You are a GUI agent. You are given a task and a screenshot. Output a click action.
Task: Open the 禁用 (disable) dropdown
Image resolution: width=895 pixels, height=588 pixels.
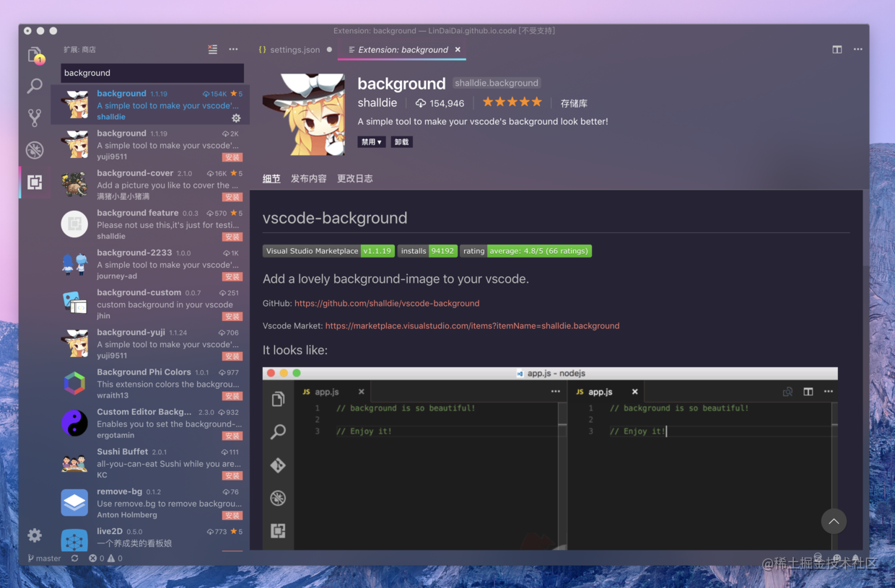tap(372, 142)
